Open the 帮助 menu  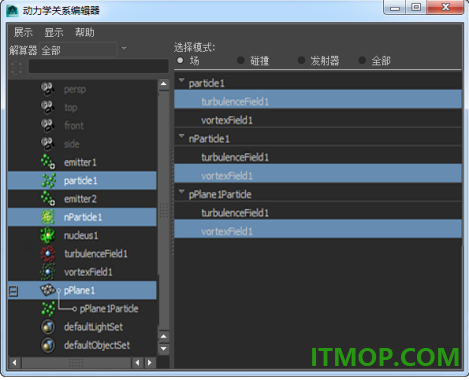click(x=85, y=32)
